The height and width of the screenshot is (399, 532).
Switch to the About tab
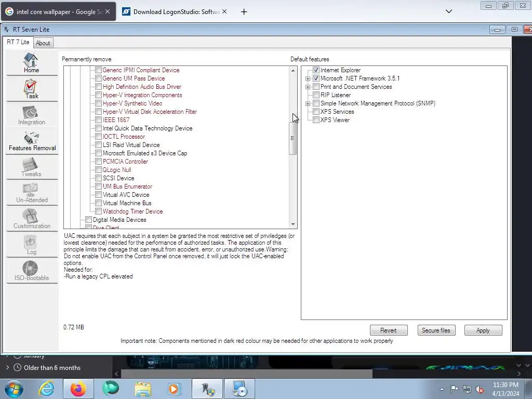click(x=43, y=43)
